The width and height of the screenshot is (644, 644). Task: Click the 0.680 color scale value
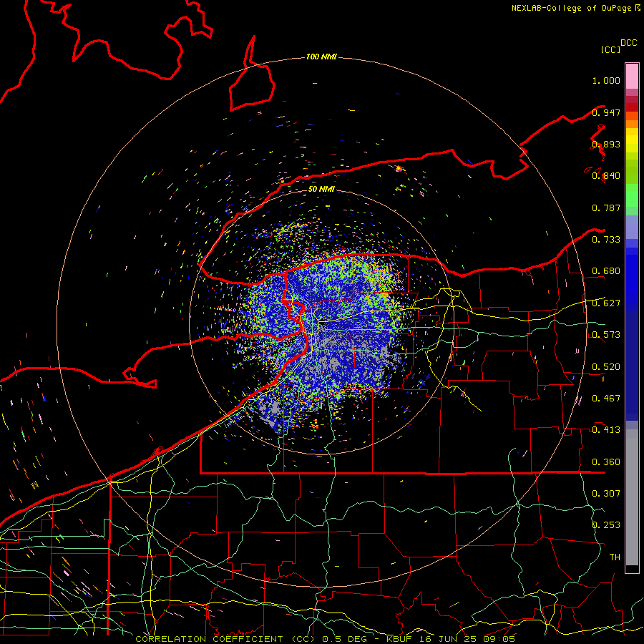606,271
